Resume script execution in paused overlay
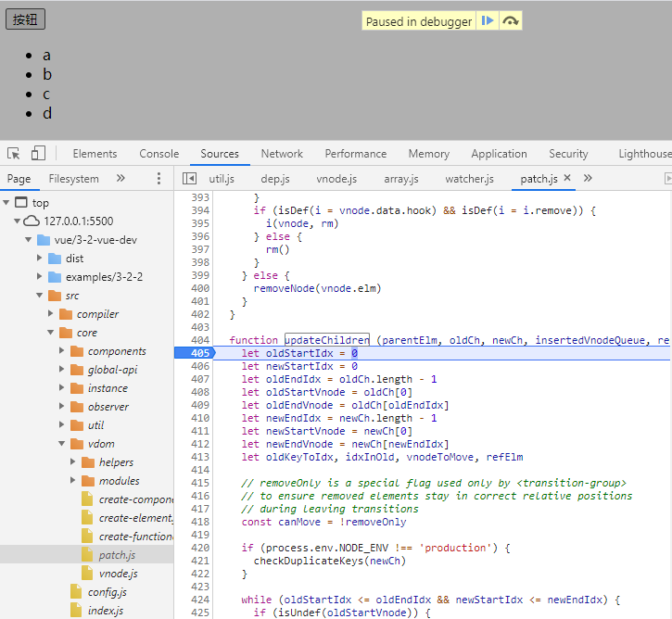This screenshot has height=619, width=672. (488, 21)
